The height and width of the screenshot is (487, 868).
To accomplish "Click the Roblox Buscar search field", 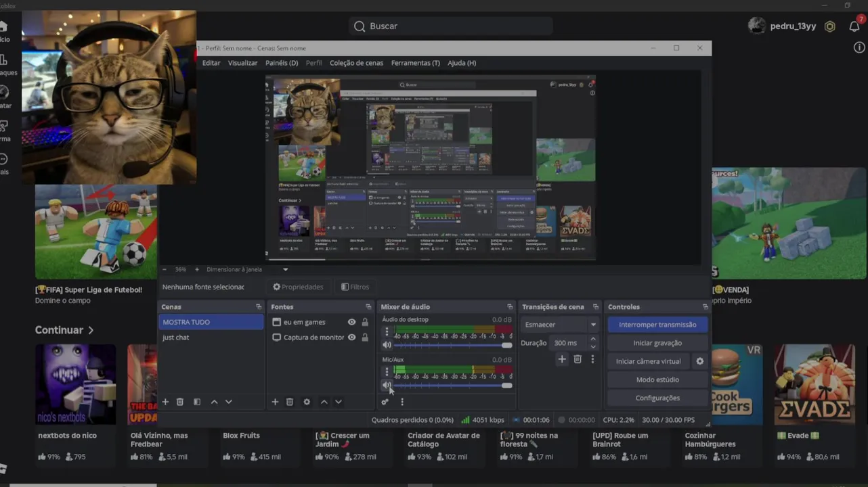I will pos(451,26).
